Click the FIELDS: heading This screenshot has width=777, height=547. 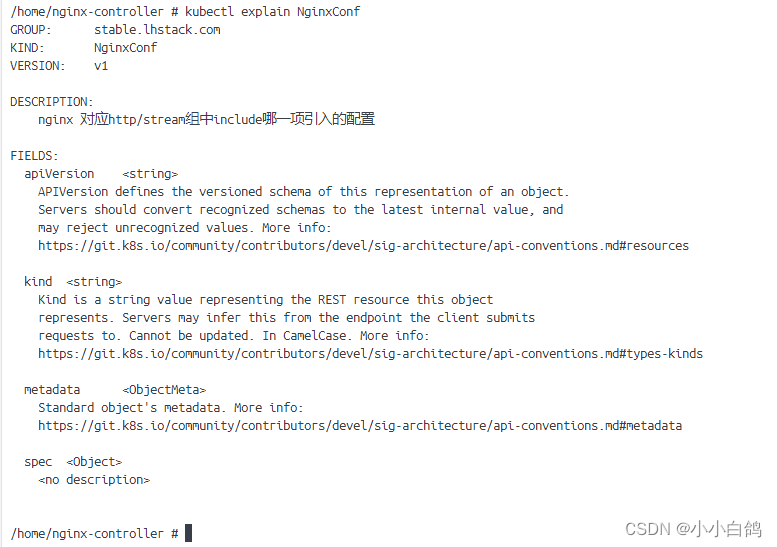[34, 156]
